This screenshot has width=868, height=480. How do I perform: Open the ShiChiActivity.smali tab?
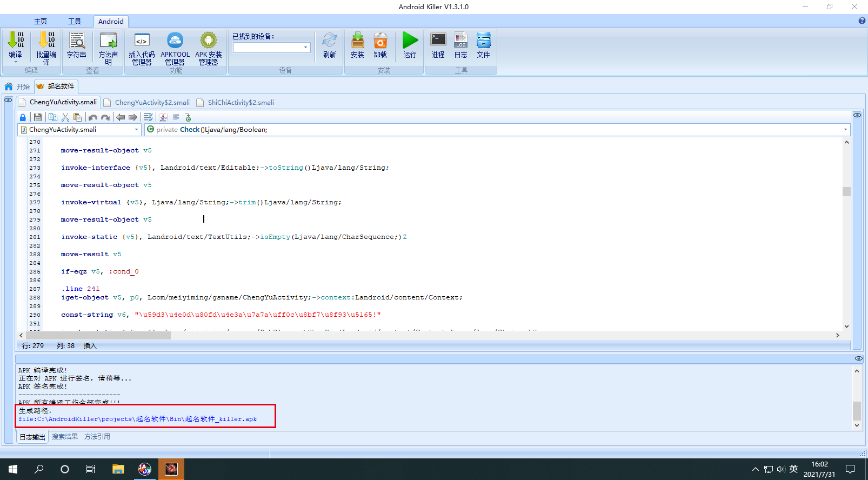click(236, 102)
